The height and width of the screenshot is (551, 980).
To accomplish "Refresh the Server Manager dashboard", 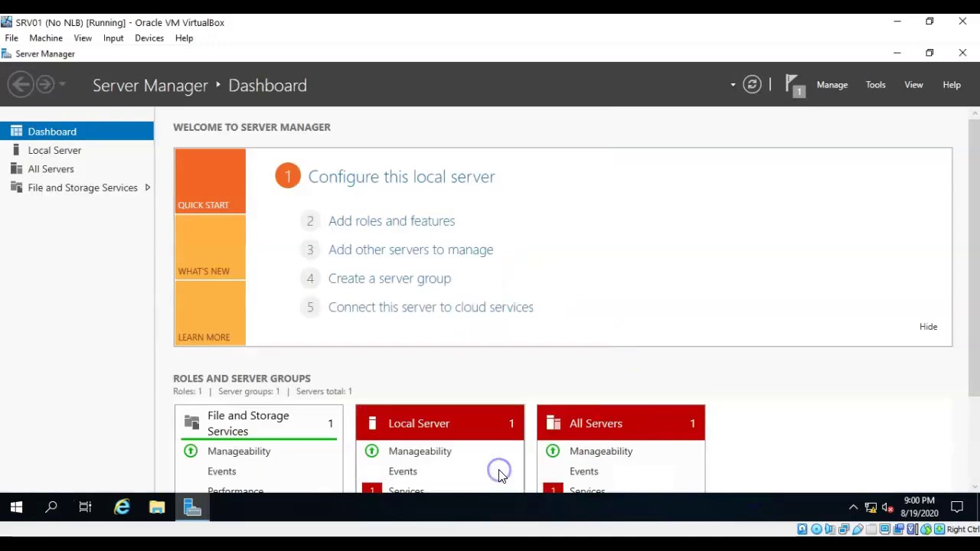I will point(752,84).
